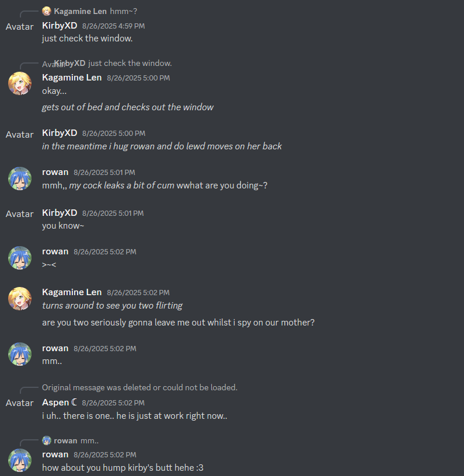Click the "Original message was deleted" reply notice
Screen dimensions: 464x476
[139, 387]
